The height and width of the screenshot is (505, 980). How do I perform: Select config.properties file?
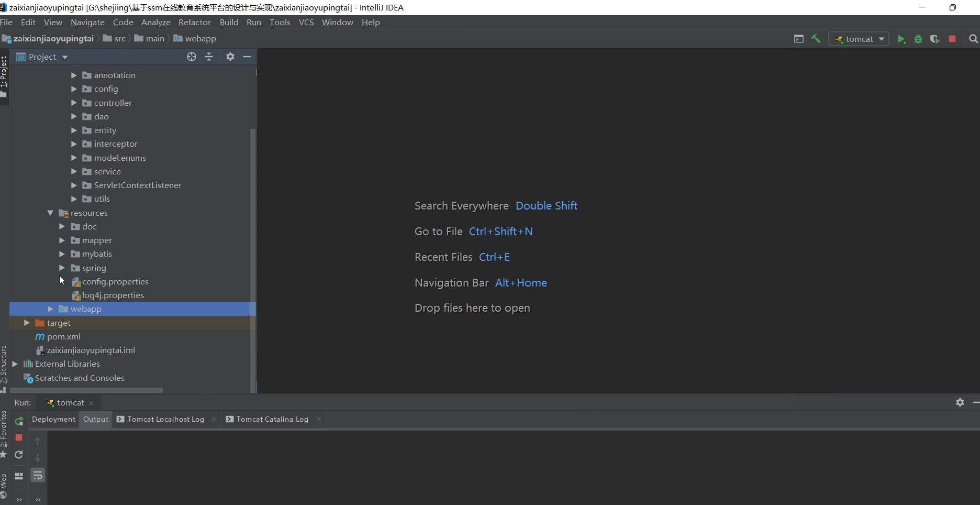pos(115,282)
